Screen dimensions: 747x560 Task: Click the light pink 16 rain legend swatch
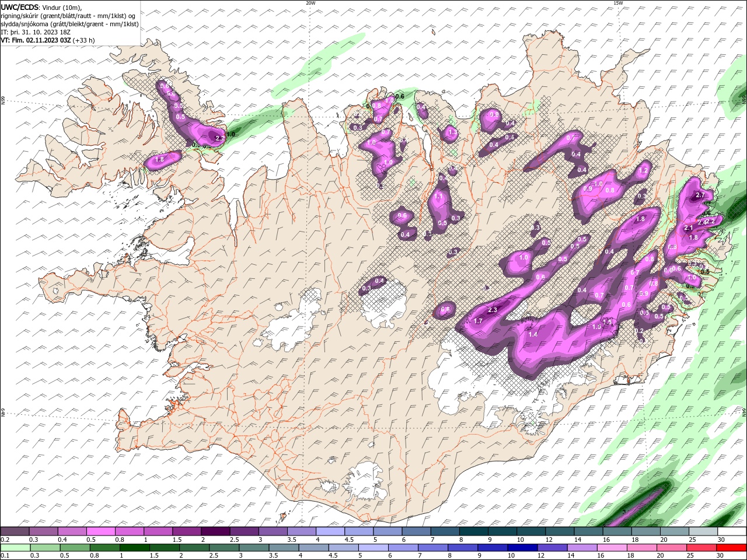point(612,548)
